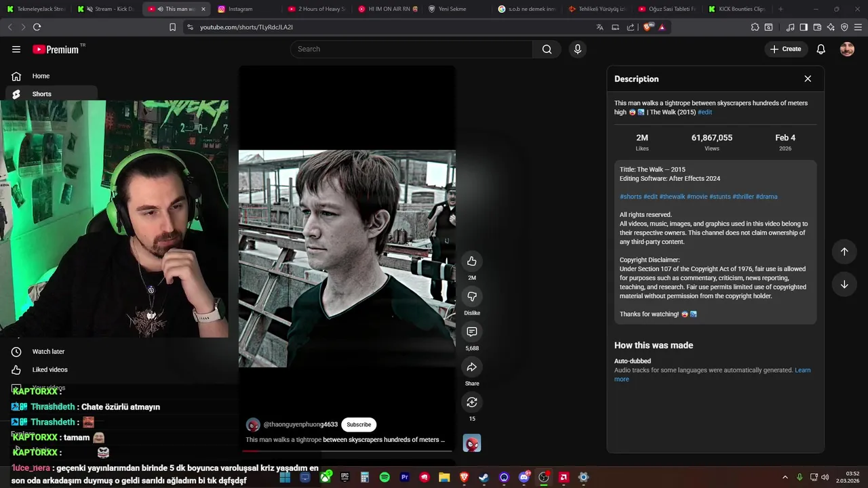Viewport: 868px width, 488px height.
Task: Share this short using the arrow icon
Action: [x=472, y=367]
